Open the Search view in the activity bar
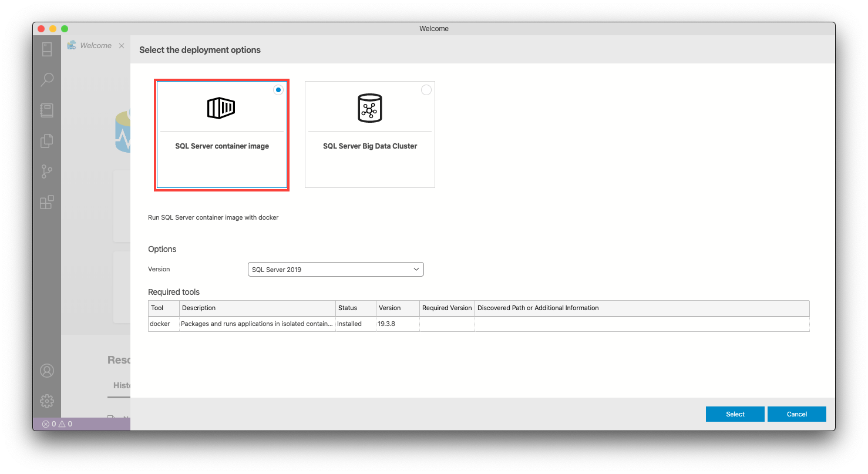 click(47, 80)
